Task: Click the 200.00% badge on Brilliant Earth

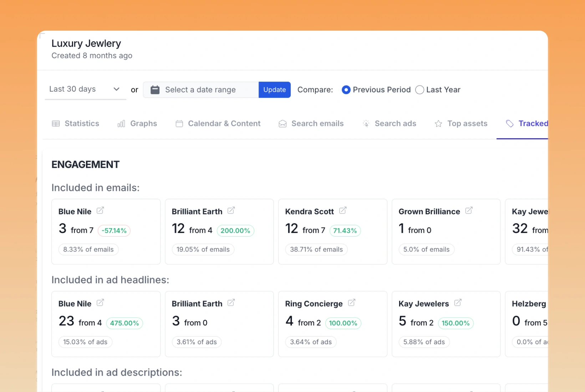Action: tap(235, 231)
